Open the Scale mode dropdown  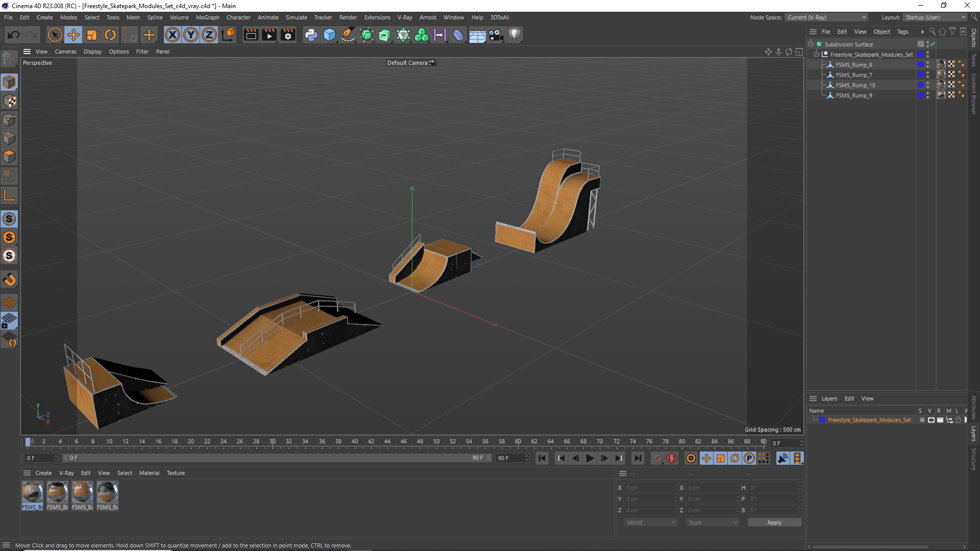pyautogui.click(x=712, y=522)
